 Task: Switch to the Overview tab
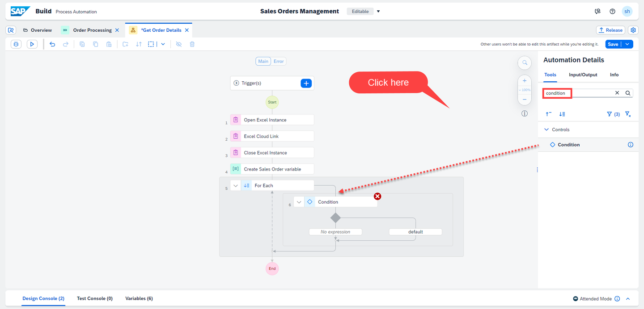click(x=37, y=30)
